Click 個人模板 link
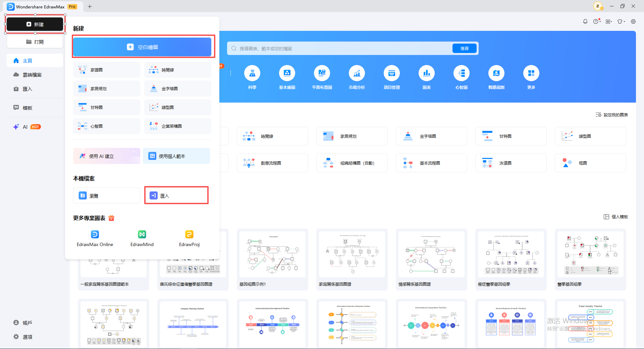Image resolution: width=644 pixels, height=349 pixels. click(x=616, y=217)
